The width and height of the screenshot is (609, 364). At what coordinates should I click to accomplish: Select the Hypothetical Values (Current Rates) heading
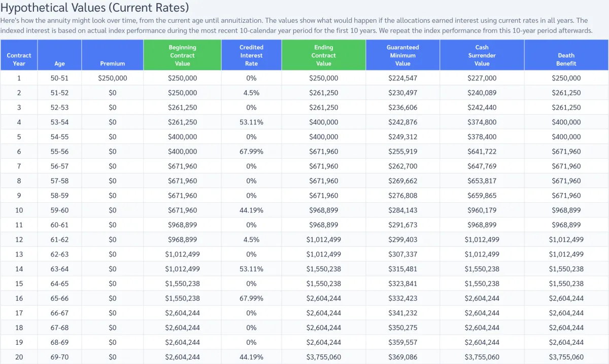click(94, 8)
